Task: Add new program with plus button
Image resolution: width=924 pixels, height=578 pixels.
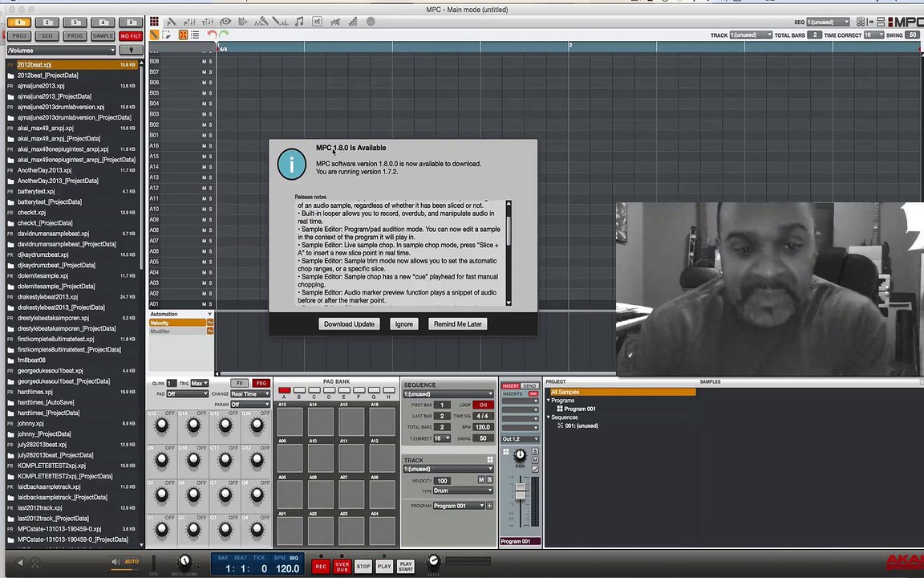Action: coord(490,506)
